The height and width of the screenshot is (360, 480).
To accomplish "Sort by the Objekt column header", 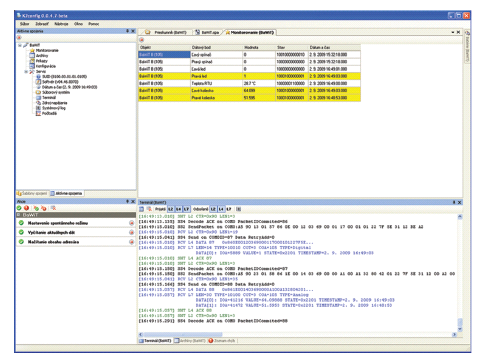I will 164,47.
